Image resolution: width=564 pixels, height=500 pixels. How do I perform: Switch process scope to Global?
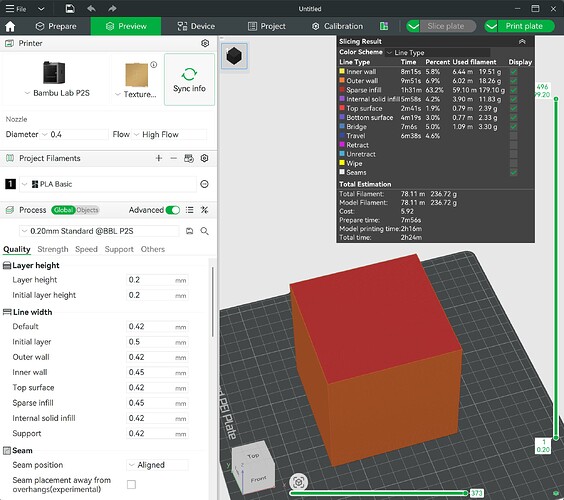pos(63,210)
